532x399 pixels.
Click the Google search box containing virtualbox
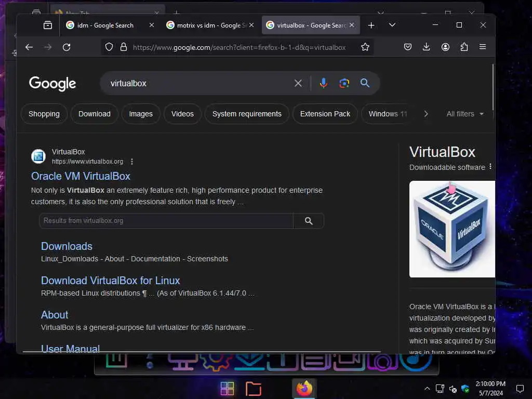(x=200, y=83)
